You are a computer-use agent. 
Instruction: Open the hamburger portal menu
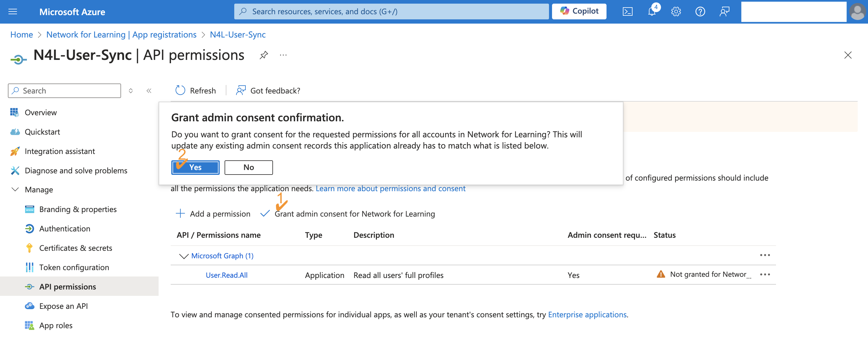(x=13, y=12)
